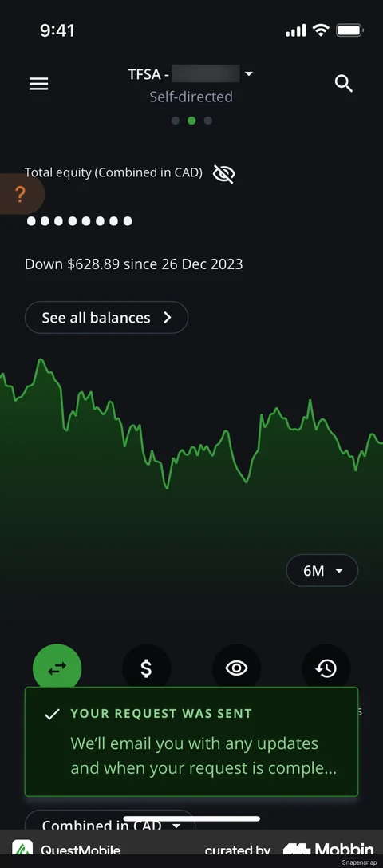Open See all balances
This screenshot has height=868, width=383.
coord(106,317)
